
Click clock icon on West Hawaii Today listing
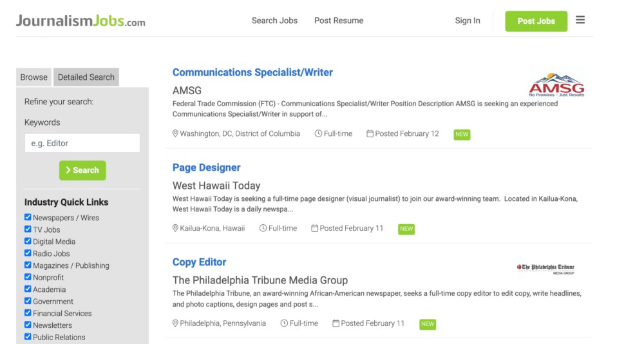click(263, 229)
